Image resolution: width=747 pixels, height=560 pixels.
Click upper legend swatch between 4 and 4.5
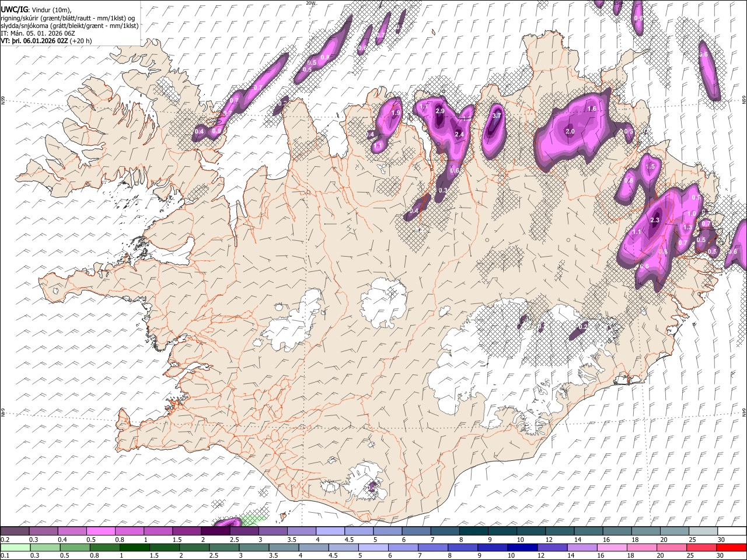point(330,531)
